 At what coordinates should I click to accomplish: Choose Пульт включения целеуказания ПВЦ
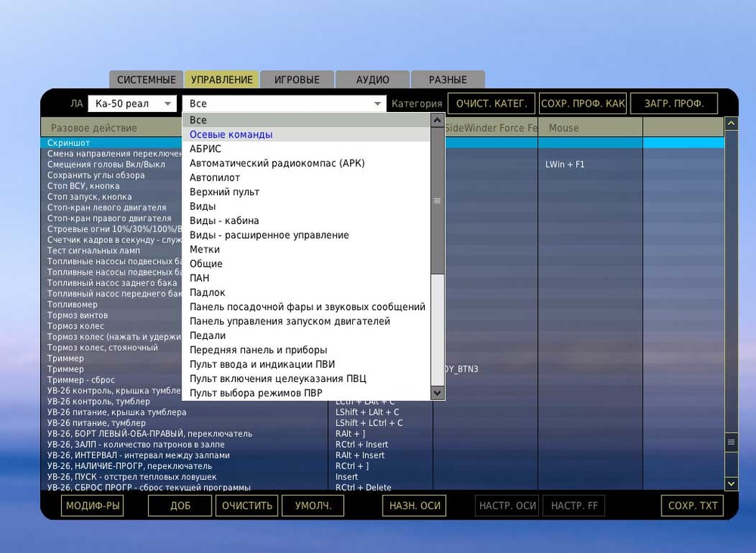[306, 379]
